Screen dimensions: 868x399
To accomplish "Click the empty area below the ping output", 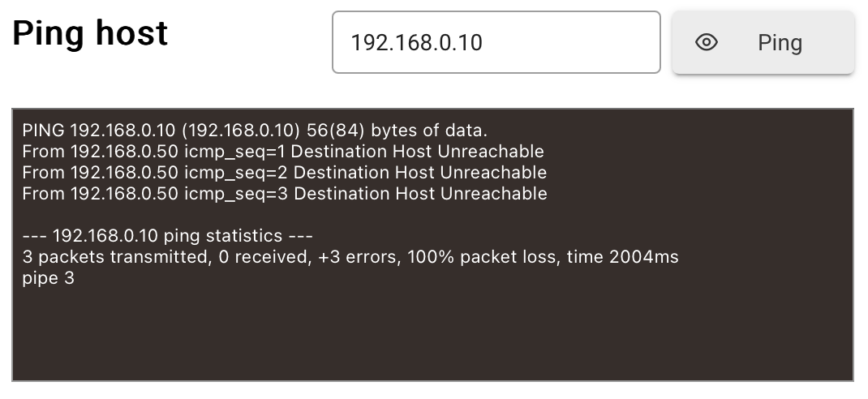I will (432, 333).
